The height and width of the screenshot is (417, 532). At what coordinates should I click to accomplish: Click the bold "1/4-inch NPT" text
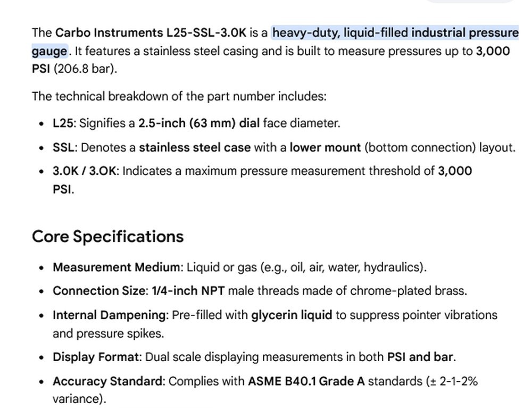tap(188, 291)
